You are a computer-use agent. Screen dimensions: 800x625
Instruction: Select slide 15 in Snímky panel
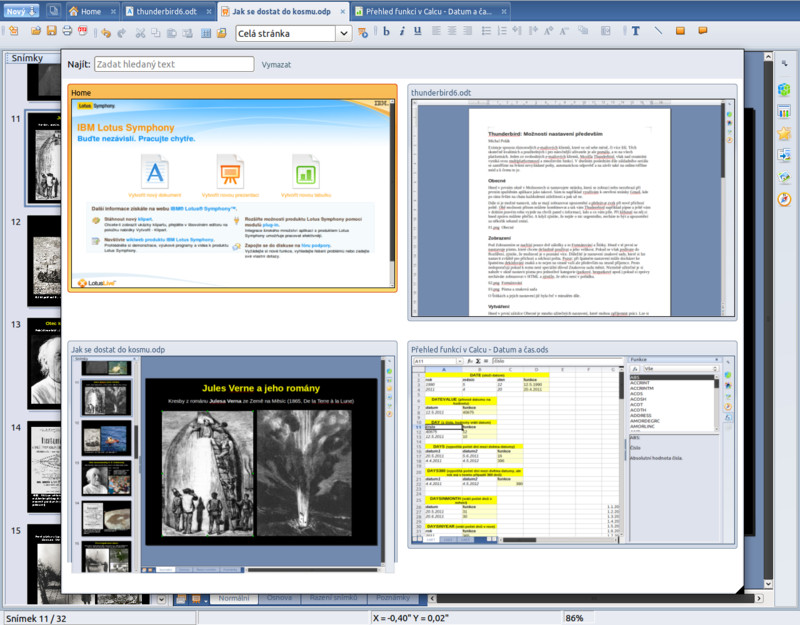click(x=43, y=564)
